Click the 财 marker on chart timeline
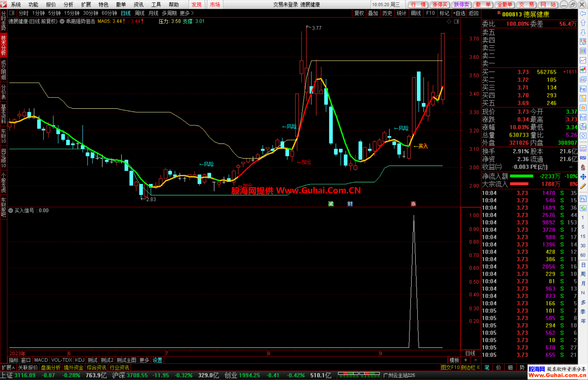Viewport: 588px width, 380px height. click(350, 204)
